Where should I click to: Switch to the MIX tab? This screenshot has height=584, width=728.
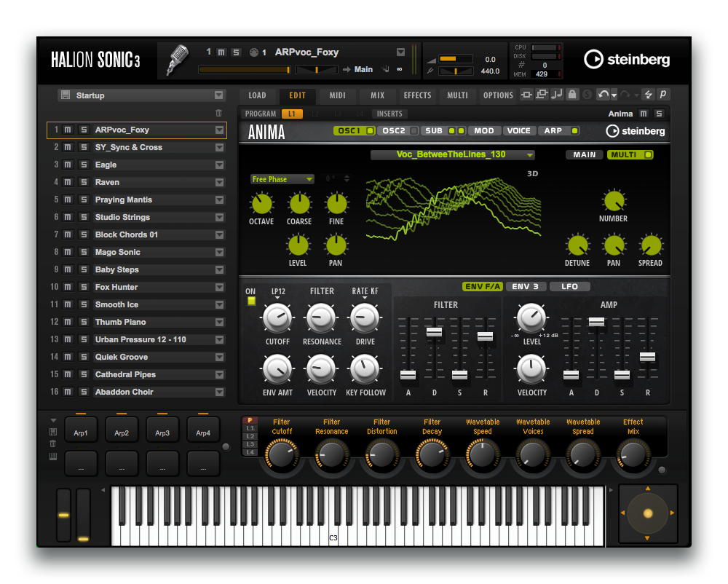click(377, 95)
